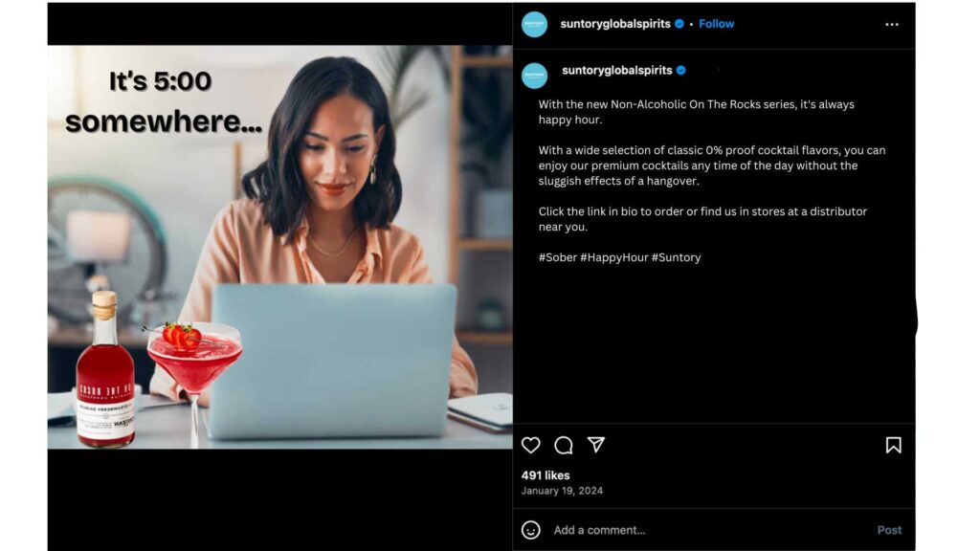Viewport: 980px width, 551px height.
Task: View the 491 likes list
Action: coord(546,475)
